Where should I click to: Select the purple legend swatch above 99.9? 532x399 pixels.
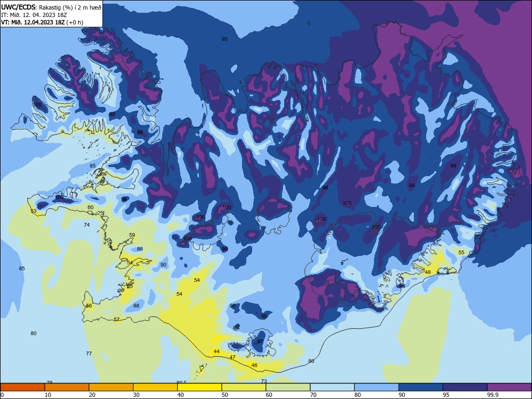click(x=509, y=387)
